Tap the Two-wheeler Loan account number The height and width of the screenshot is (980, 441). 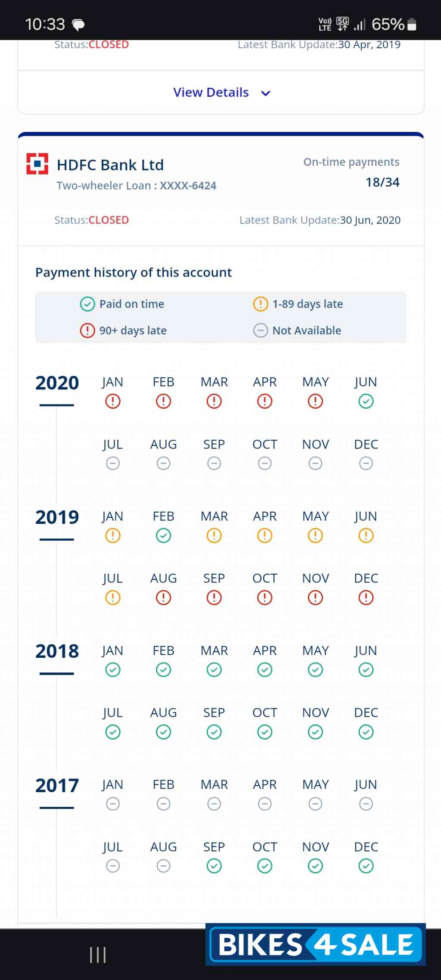[188, 186]
